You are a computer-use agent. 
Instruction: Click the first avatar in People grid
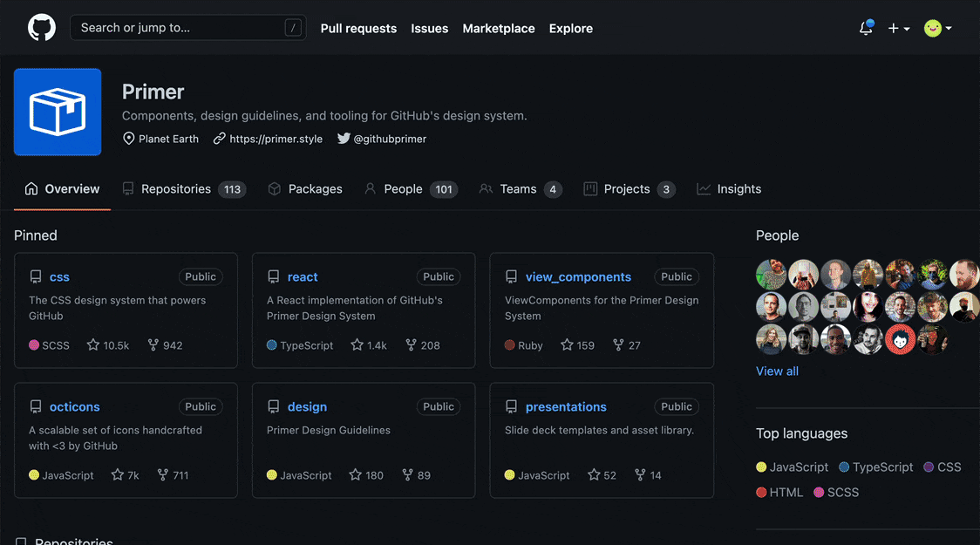771,274
